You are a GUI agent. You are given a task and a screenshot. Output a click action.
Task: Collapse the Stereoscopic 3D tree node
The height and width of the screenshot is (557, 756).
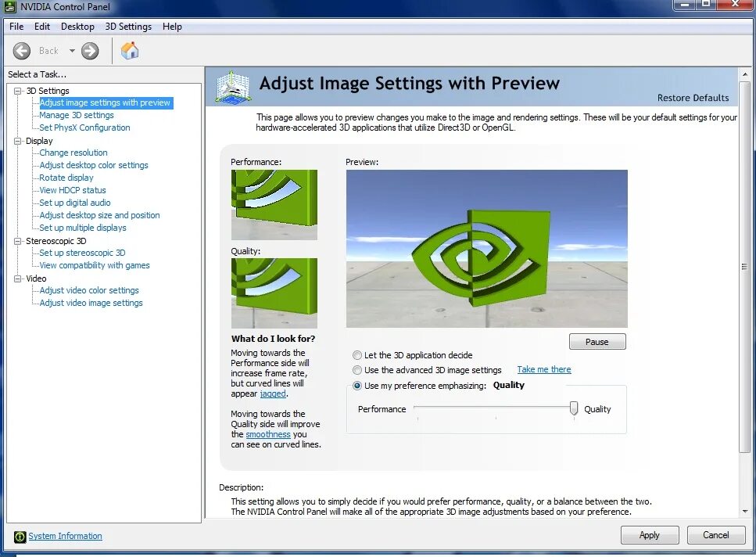tap(18, 241)
